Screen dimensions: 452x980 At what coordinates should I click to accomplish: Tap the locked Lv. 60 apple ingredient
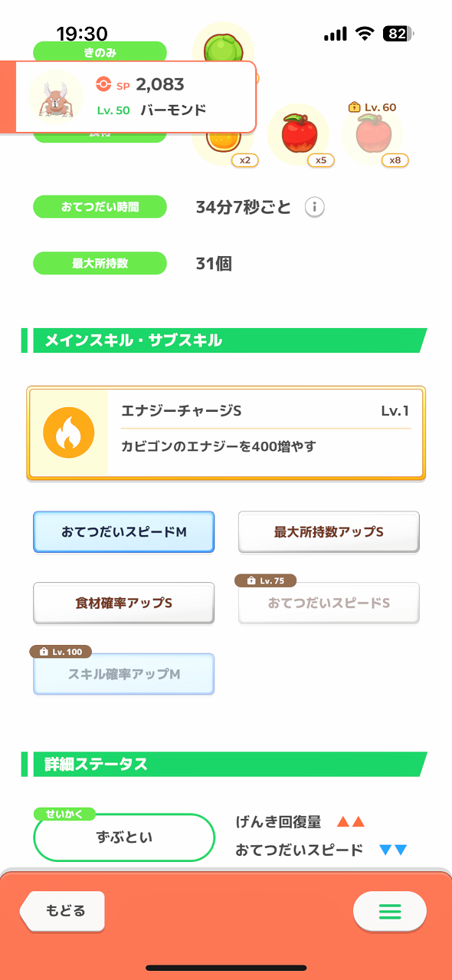[372, 135]
